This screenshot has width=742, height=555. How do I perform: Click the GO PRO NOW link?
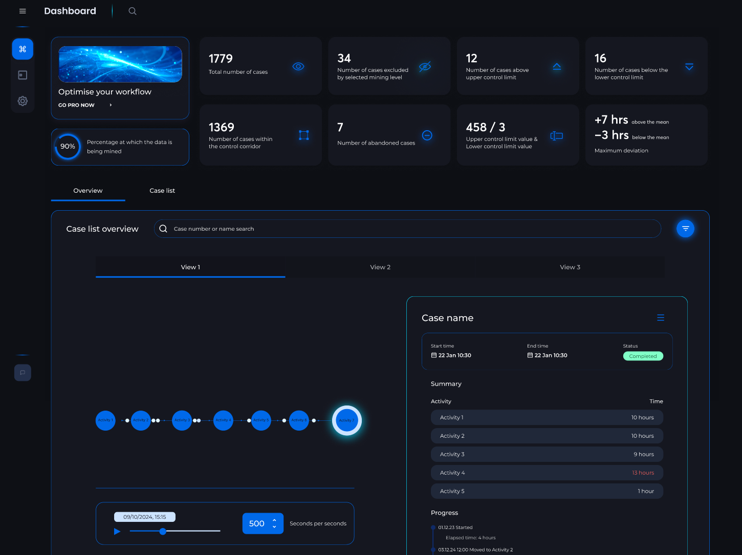coord(78,105)
